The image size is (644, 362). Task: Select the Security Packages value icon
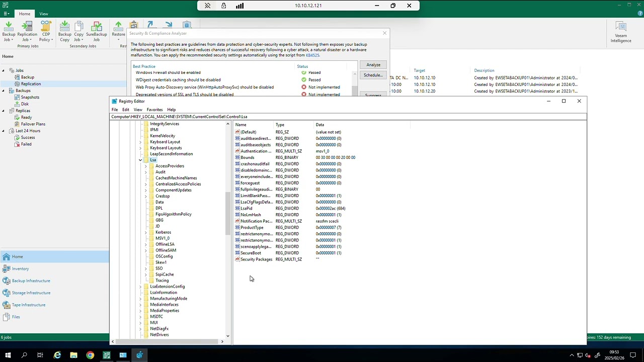coord(237,259)
